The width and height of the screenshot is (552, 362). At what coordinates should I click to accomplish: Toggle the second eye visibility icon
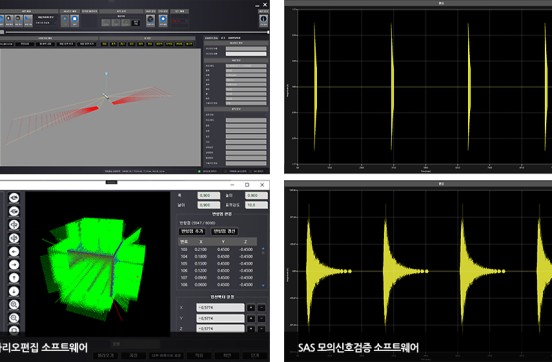pos(14,211)
